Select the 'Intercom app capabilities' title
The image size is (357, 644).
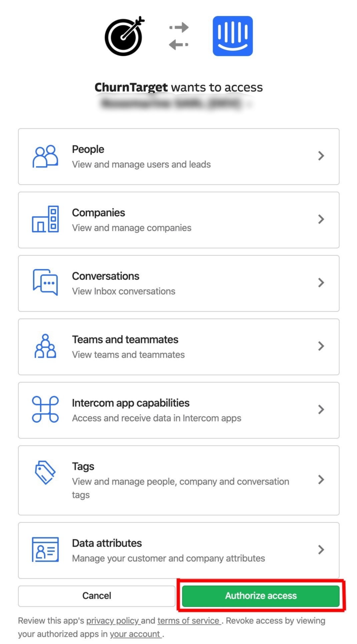131,403
